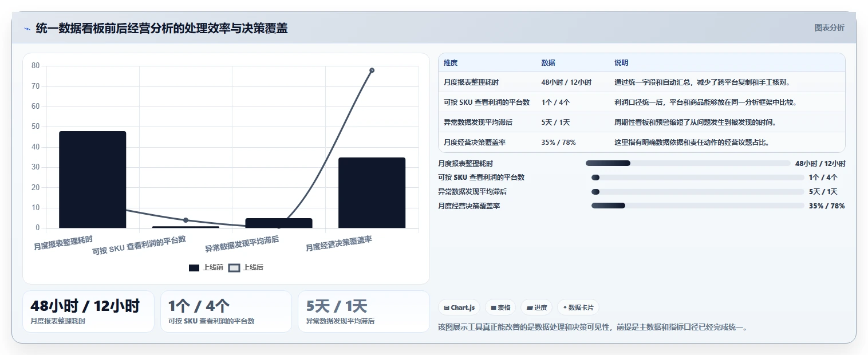Click table row label 月度报表整理耗时
868x355 pixels.
tap(471, 82)
